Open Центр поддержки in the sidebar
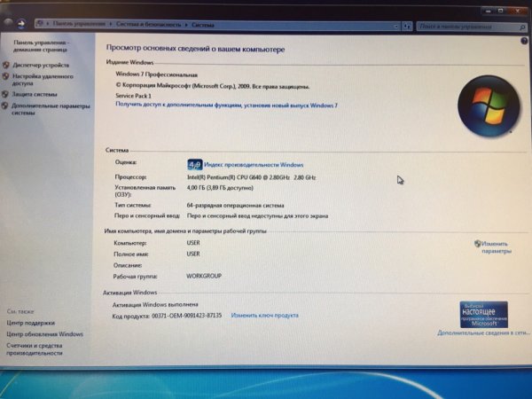532x399 pixels. [x=30, y=323]
